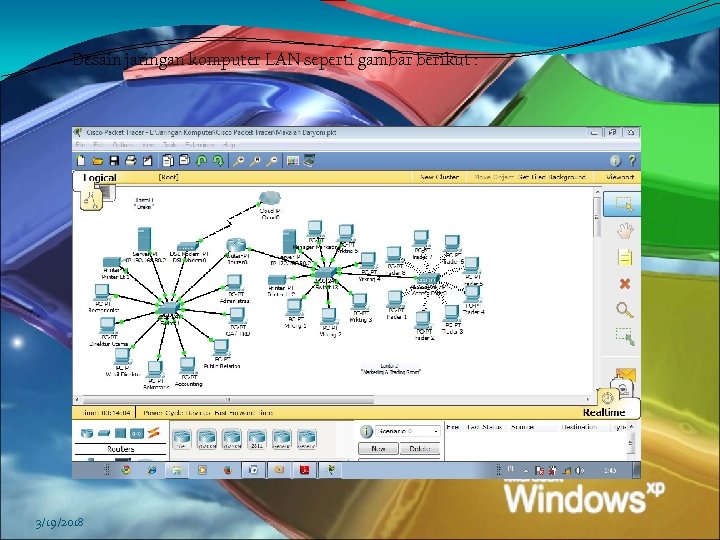The width and height of the screenshot is (720, 540).
Task: Click the Zoom In magnifier icon
Action: pyautogui.click(x=238, y=161)
